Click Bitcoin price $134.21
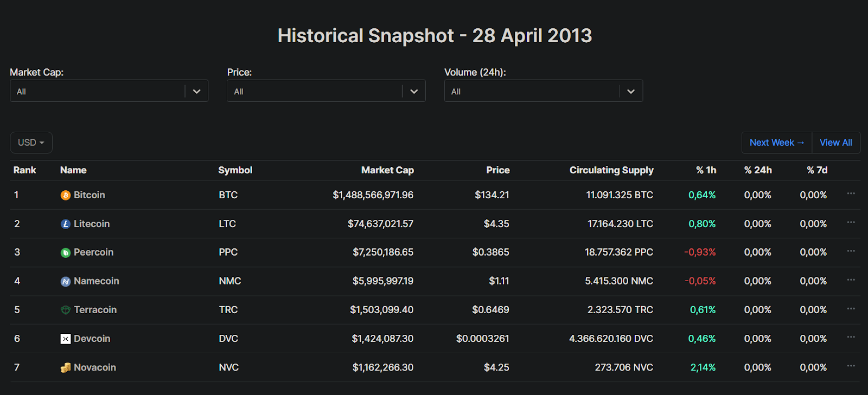Viewport: 868px width, 395px height. (492, 195)
